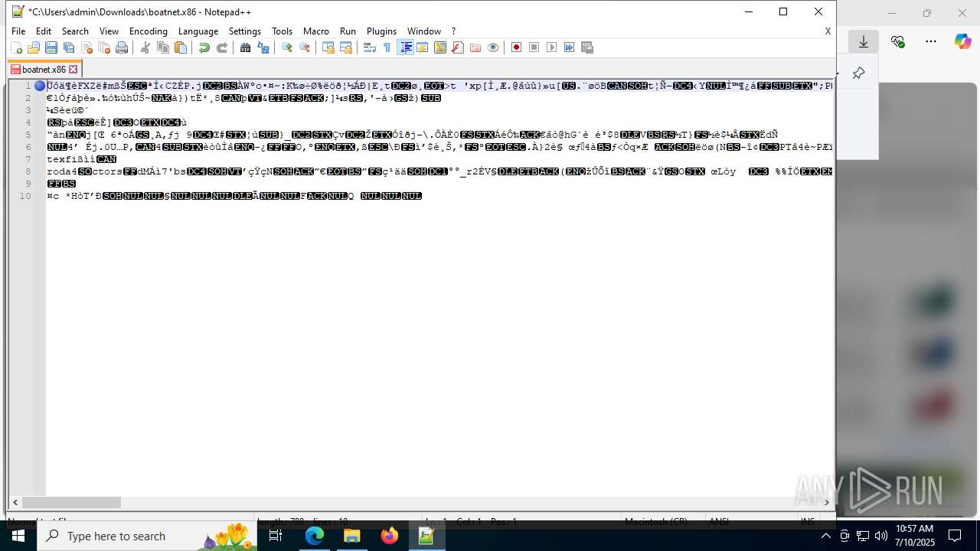
Task: Show hidden system tray icons
Action: pos(825,536)
